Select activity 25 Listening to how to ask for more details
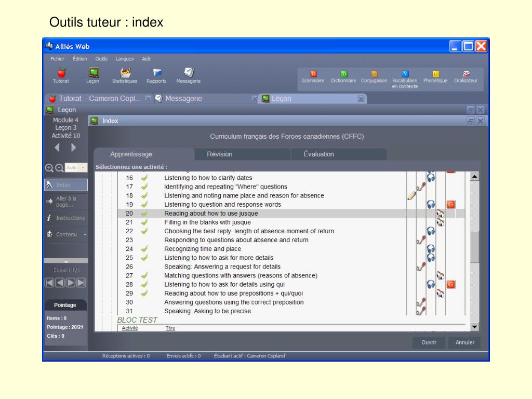This screenshot has width=532, height=399. pyautogui.click(x=291, y=258)
